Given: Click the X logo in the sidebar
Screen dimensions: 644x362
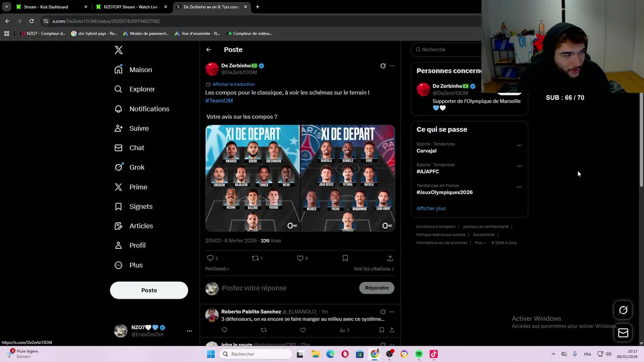Looking at the screenshot, I should point(119,50).
